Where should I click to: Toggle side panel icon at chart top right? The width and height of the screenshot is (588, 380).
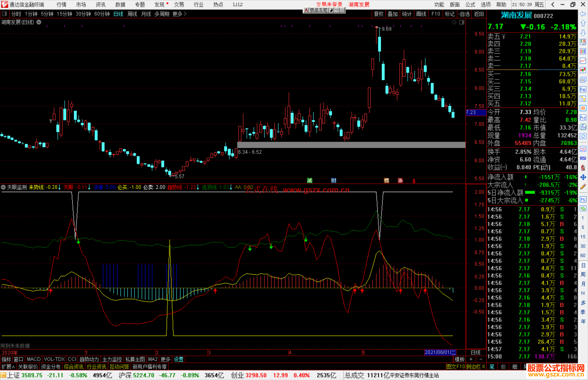coord(462,22)
